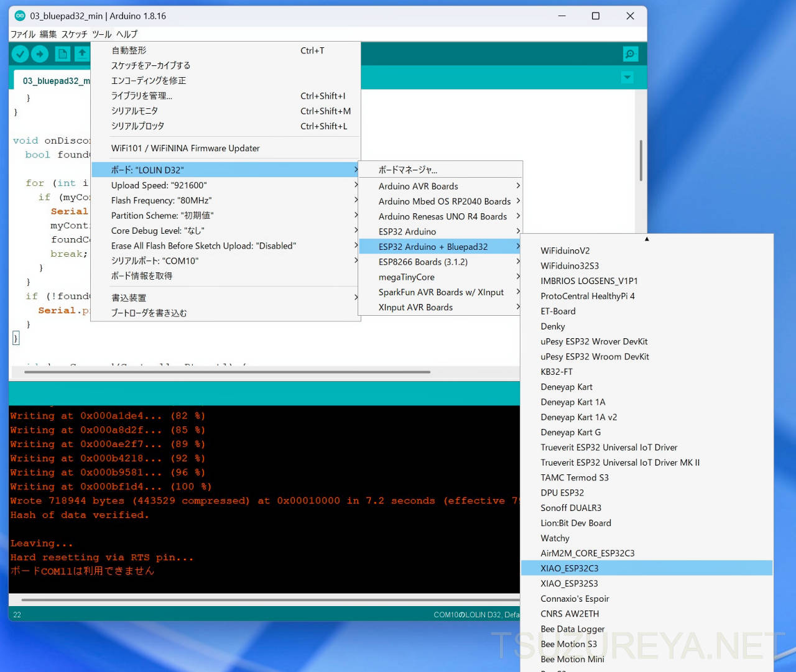The height and width of the screenshot is (672, 796).
Task: Select the TAMC Termod S3 board
Action: pyautogui.click(x=647, y=477)
